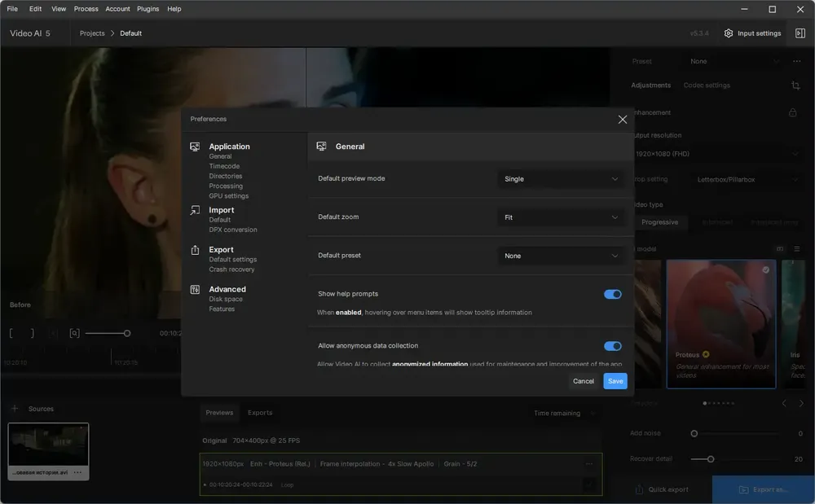Click the Advanced section icon
Viewport: 815px width, 504px height.
[x=195, y=290]
